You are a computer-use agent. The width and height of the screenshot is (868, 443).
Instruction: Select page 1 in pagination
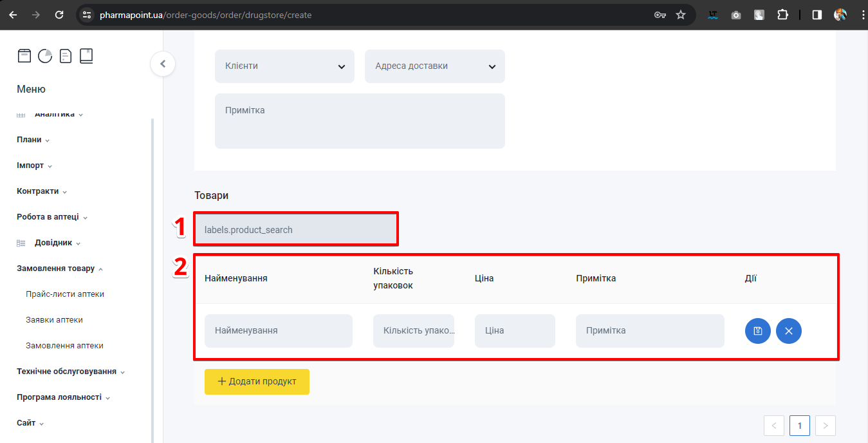799,426
